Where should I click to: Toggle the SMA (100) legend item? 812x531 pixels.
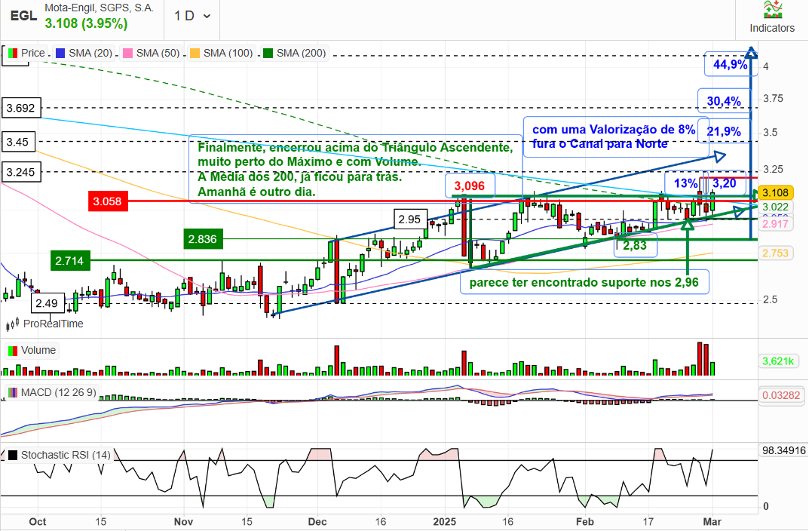coord(222,53)
